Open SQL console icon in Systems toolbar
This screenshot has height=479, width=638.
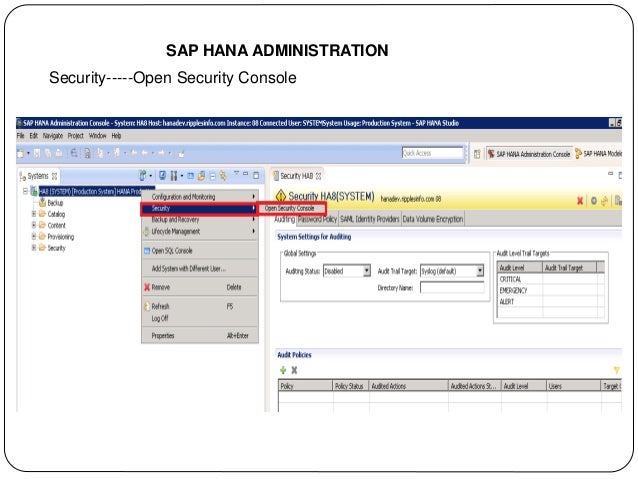pos(190,176)
